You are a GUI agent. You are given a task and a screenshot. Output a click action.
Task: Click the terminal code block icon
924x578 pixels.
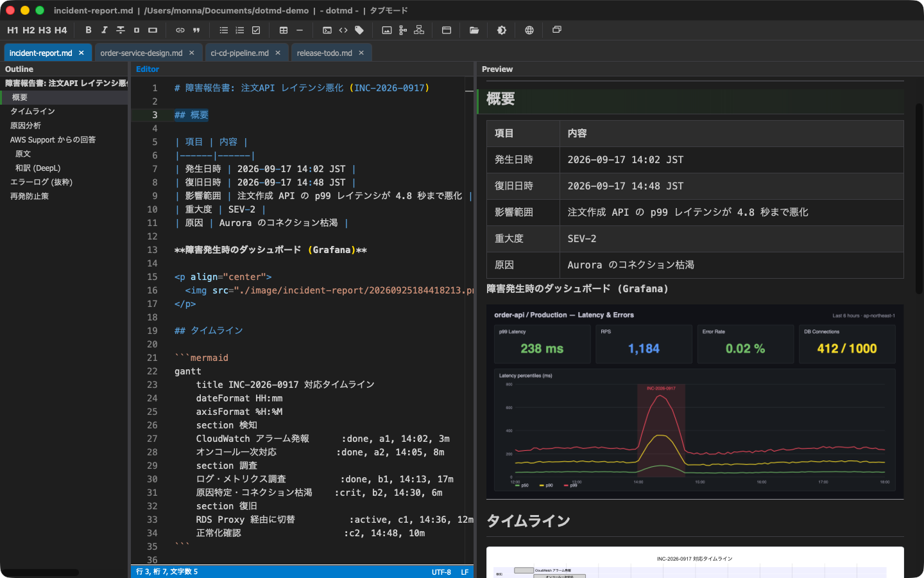[327, 30]
